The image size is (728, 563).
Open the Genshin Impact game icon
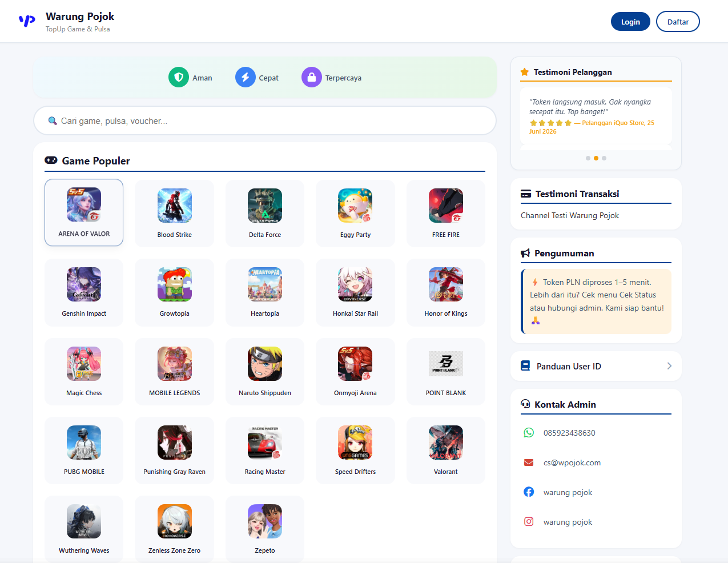(x=84, y=284)
